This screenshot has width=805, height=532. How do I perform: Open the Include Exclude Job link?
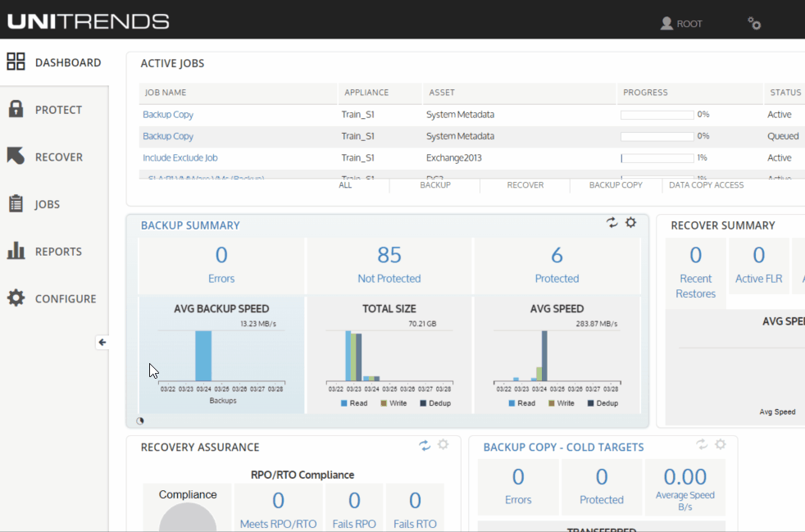[x=180, y=157]
